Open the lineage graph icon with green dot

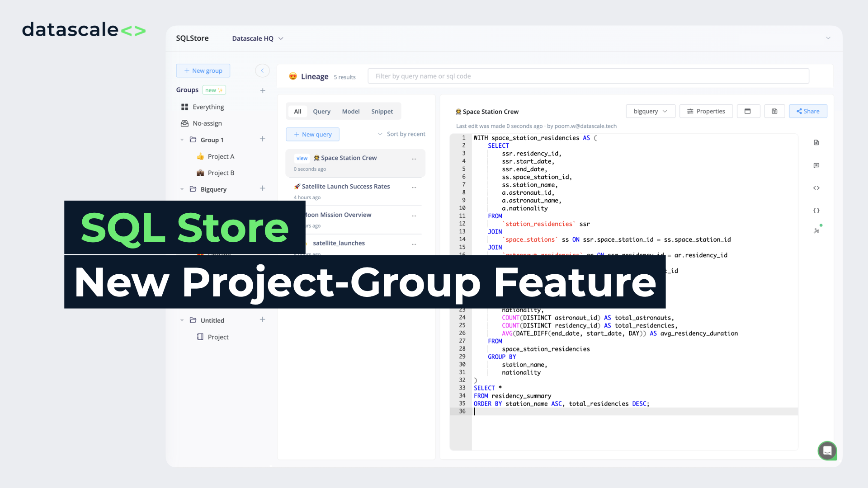click(817, 230)
